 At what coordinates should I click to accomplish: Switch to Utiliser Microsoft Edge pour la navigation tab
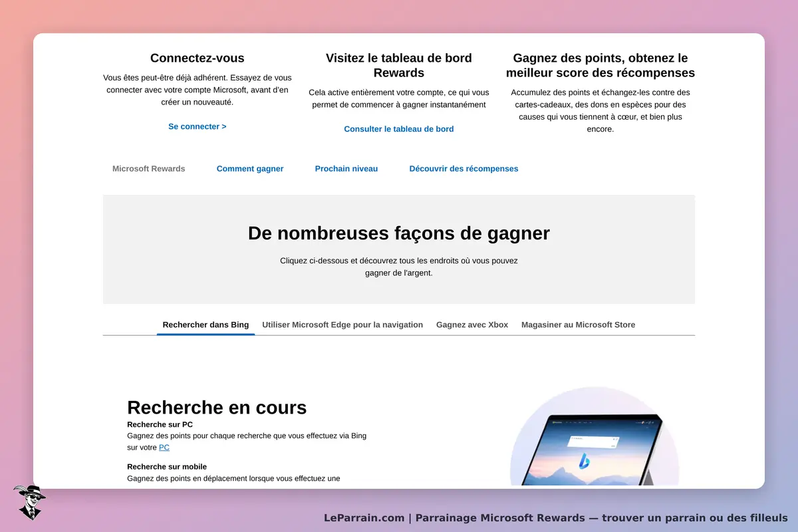(342, 325)
